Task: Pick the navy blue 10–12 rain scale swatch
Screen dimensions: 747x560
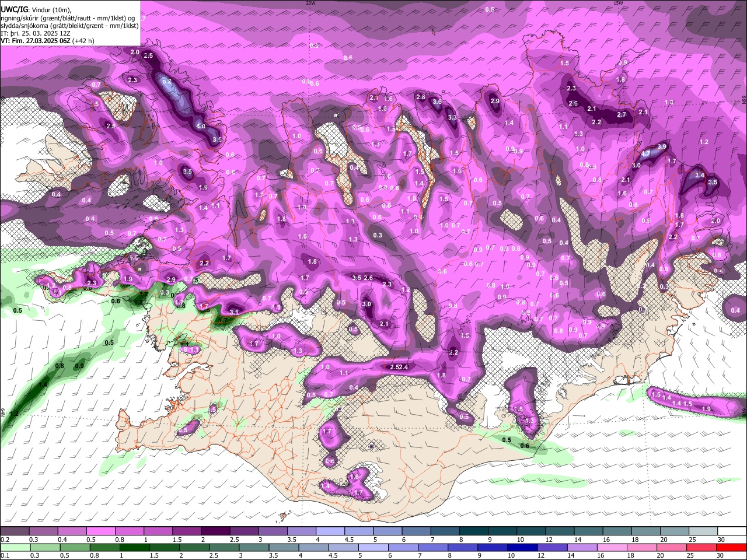Action: point(523,548)
